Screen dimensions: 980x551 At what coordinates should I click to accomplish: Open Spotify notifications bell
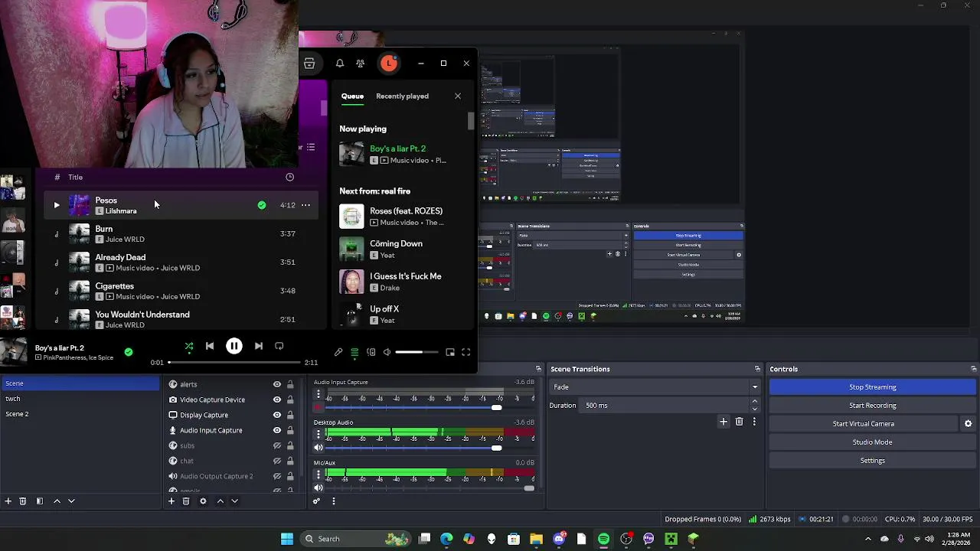[340, 64]
